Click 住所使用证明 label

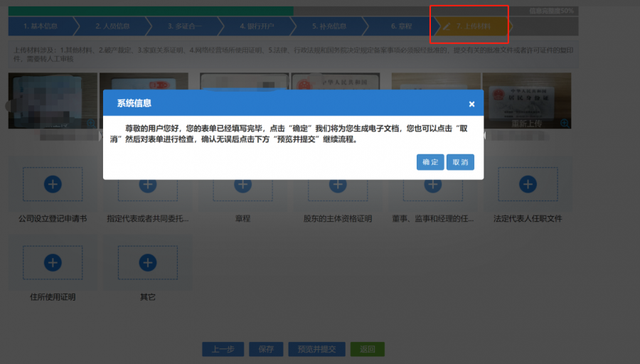[x=53, y=297]
